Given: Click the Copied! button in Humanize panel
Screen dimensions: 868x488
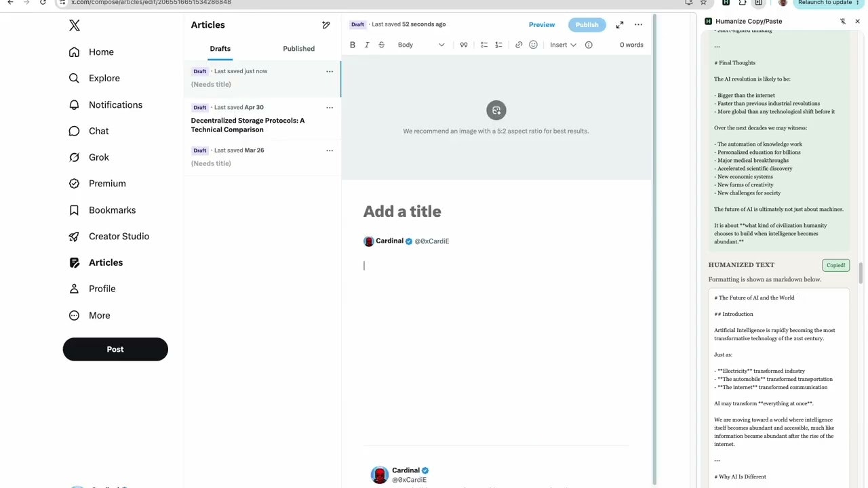Looking at the screenshot, I should click(835, 265).
